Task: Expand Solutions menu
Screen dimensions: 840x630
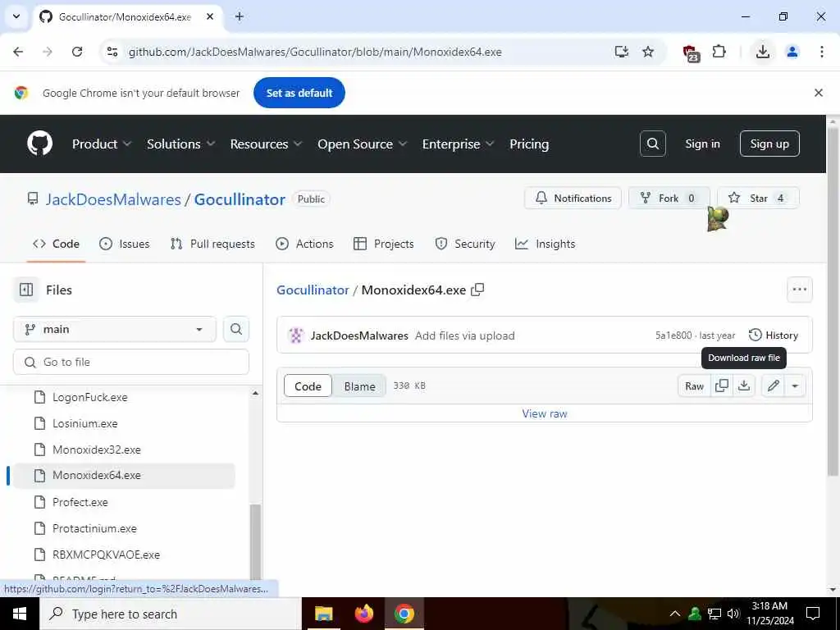Action: tap(181, 144)
